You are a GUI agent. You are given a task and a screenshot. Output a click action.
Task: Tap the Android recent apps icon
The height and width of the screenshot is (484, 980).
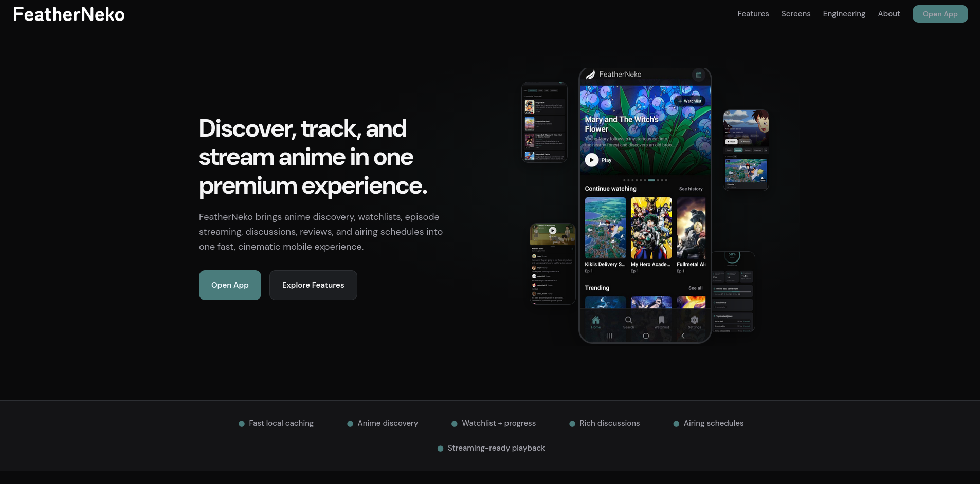(609, 336)
